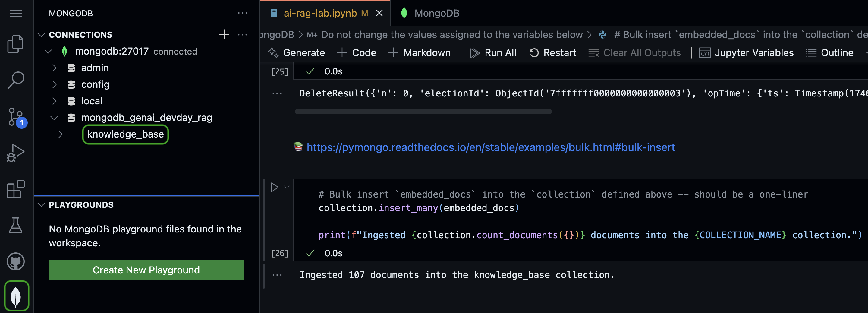Click the config database icon
The height and width of the screenshot is (313, 868).
pyautogui.click(x=71, y=85)
